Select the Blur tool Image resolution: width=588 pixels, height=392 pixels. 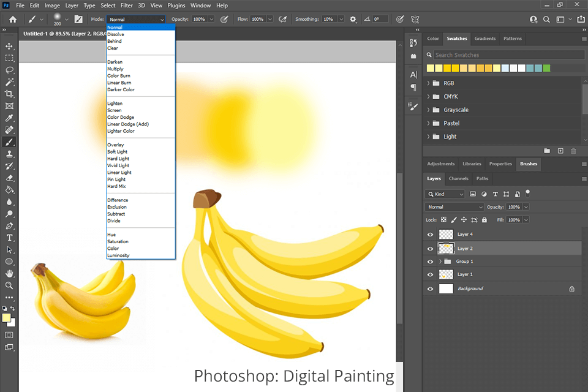[x=9, y=202]
